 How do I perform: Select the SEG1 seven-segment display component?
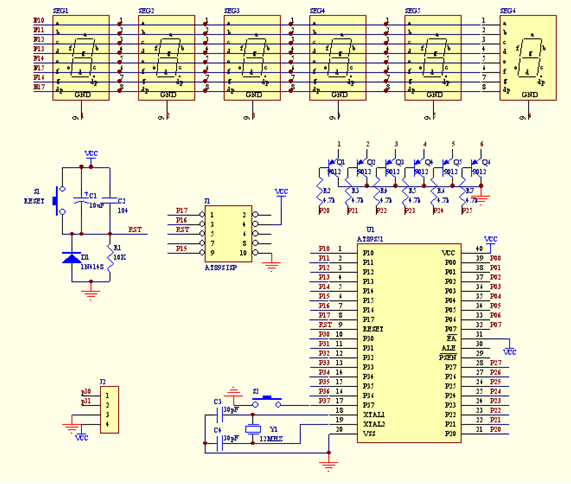[81, 58]
